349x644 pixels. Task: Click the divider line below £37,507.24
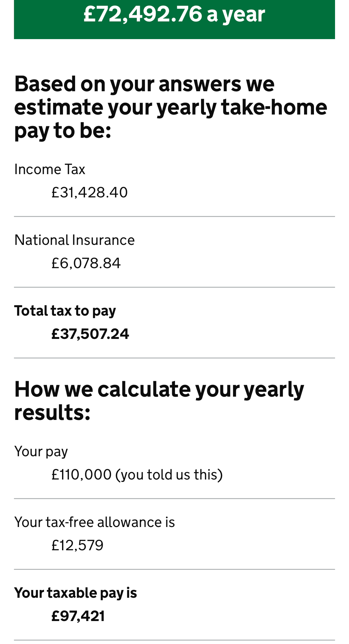[174, 358]
